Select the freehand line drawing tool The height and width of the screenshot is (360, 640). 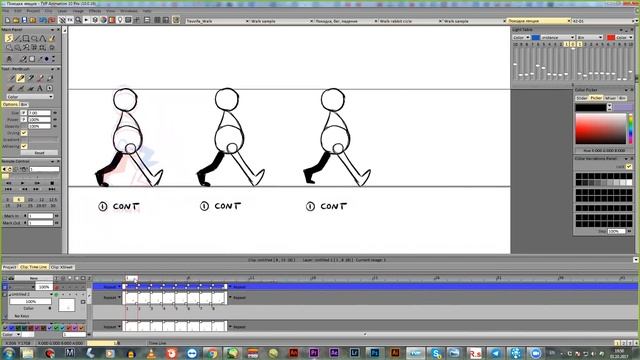[x=9, y=38]
